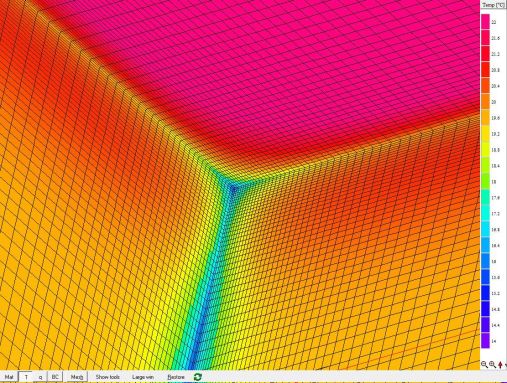Select the cyan 16.8 degree swatch

[x=485, y=230]
